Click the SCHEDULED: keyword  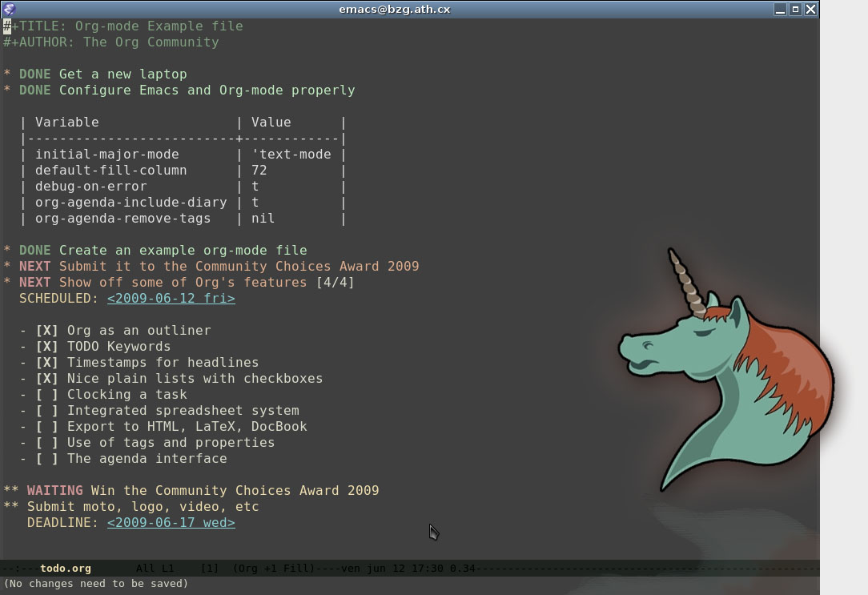pos(59,299)
